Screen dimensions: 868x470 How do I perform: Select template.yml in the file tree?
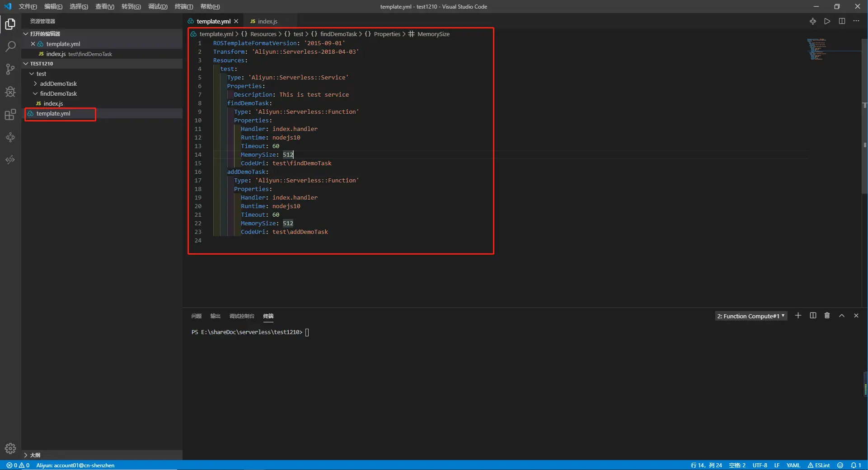[x=102, y=113]
